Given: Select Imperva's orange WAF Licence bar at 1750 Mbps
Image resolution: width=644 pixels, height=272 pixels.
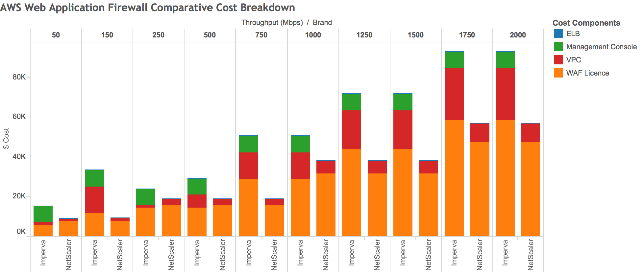Looking at the screenshot, I should tap(454, 178).
